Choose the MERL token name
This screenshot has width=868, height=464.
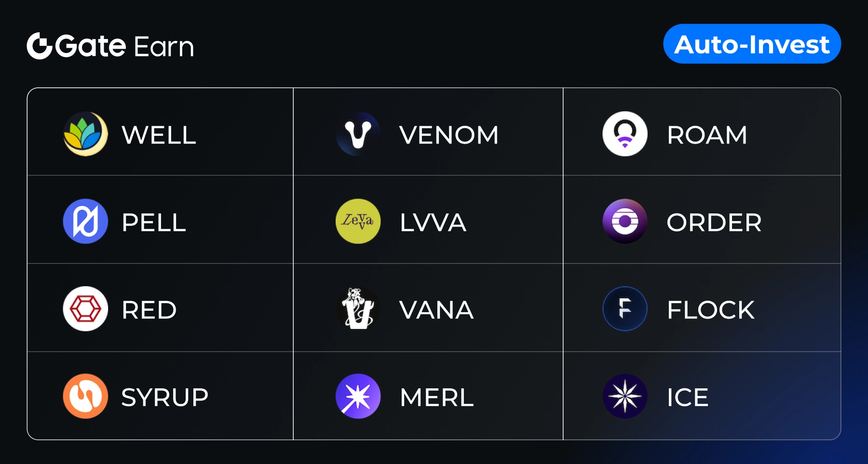point(436,398)
